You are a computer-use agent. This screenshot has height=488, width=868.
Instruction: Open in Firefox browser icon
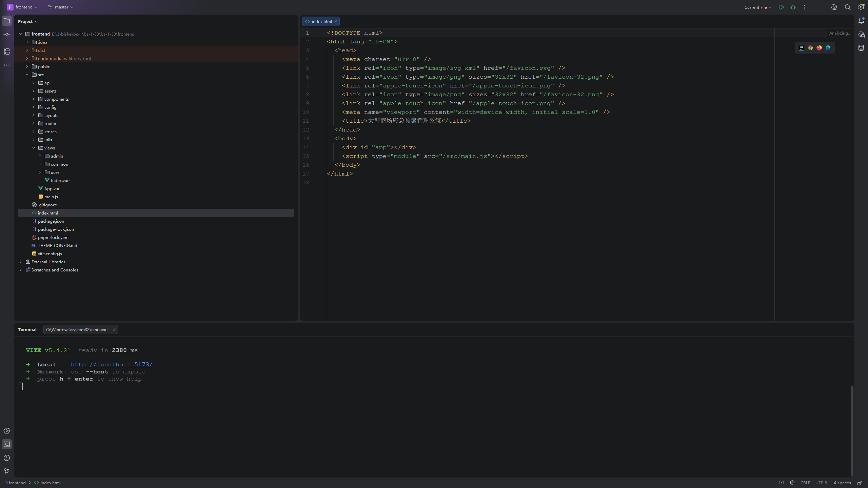[x=819, y=48]
